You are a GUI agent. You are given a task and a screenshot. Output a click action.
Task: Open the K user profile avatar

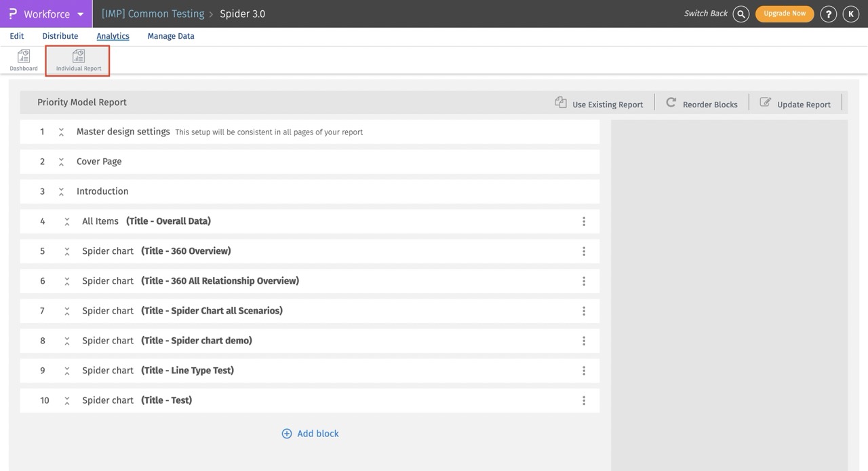(x=850, y=14)
